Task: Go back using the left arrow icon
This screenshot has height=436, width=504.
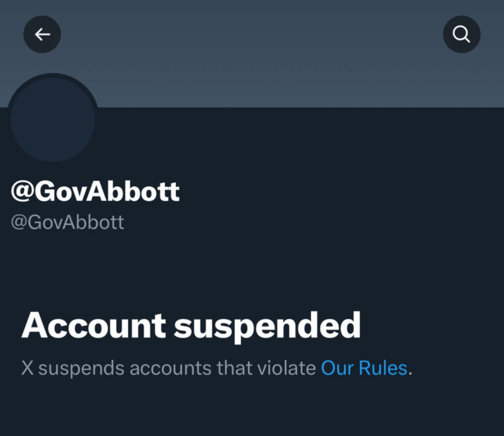Action: pos(42,34)
